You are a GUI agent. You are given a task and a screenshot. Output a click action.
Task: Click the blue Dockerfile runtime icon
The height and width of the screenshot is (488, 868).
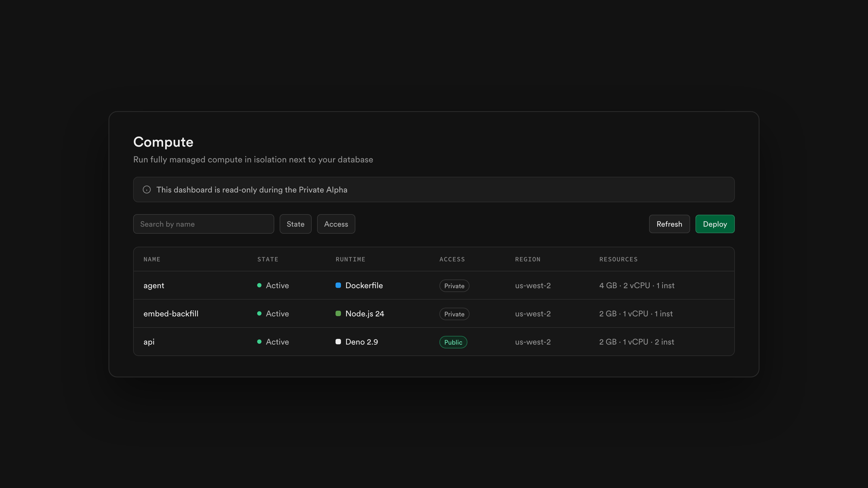click(338, 285)
